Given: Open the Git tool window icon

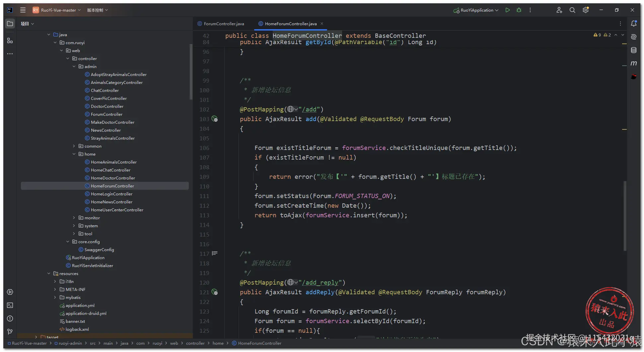Looking at the screenshot, I should (10, 332).
